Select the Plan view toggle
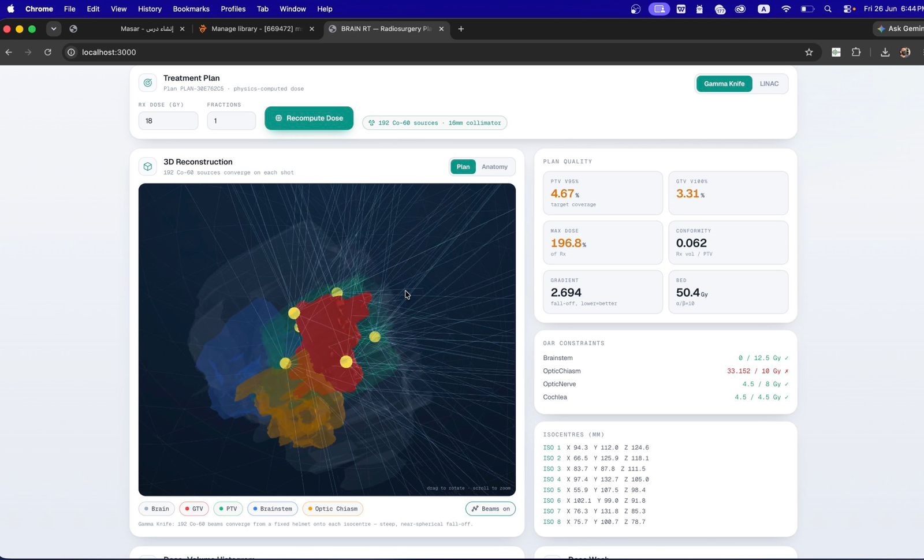This screenshot has width=924, height=560. pos(463,167)
